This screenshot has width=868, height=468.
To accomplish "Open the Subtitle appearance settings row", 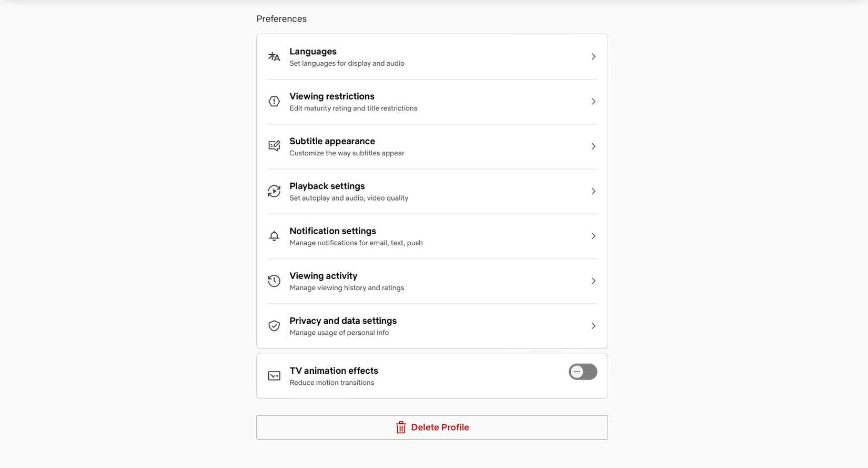I will (432, 146).
